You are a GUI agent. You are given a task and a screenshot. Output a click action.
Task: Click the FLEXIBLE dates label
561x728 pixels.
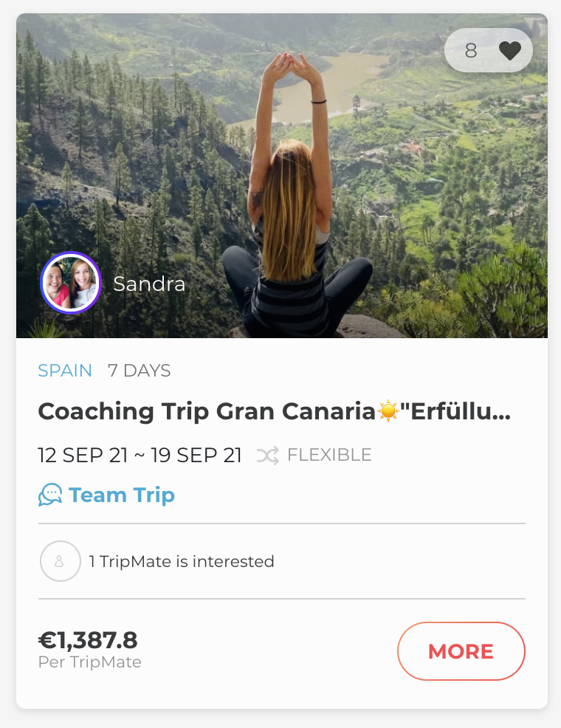click(329, 456)
